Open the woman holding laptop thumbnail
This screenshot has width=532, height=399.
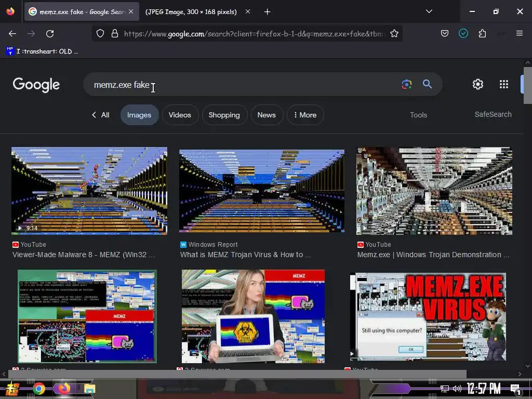click(253, 316)
